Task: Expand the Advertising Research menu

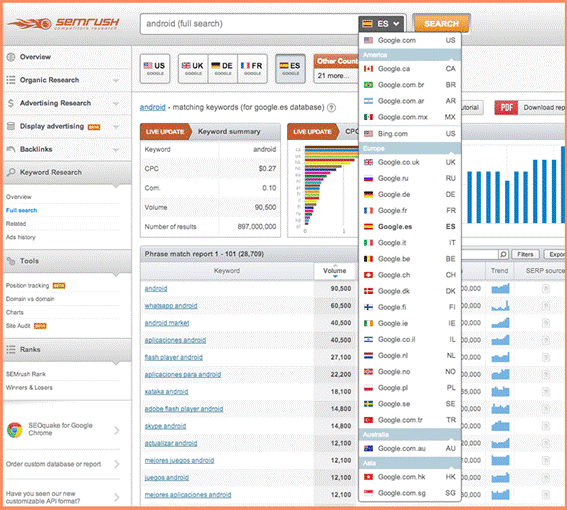Action: [116, 103]
